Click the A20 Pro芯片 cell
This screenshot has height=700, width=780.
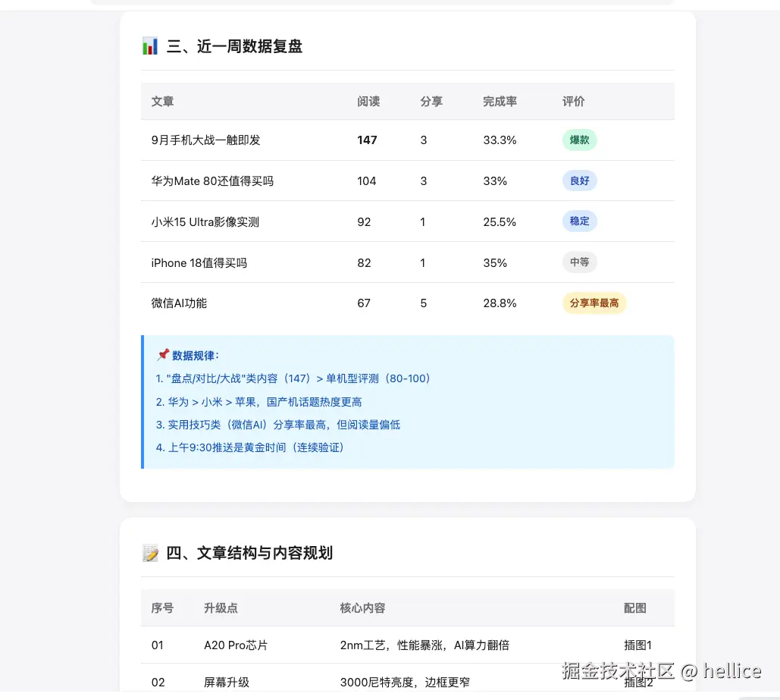(236, 645)
